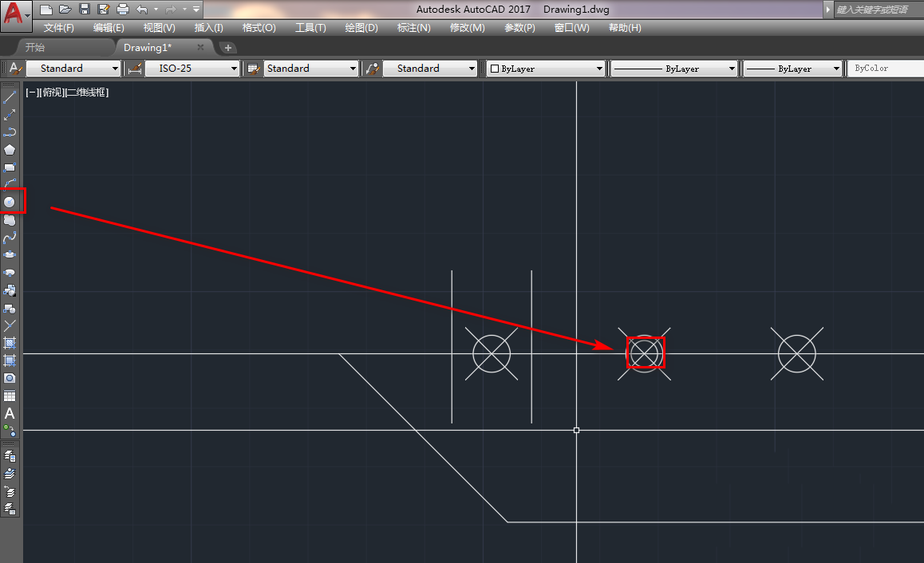This screenshot has width=924, height=563.
Task: Open the Table Style manager icon
Action: [254, 69]
